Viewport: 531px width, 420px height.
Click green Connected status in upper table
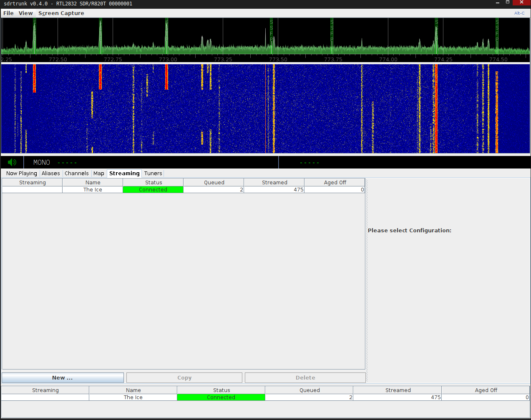[153, 190]
